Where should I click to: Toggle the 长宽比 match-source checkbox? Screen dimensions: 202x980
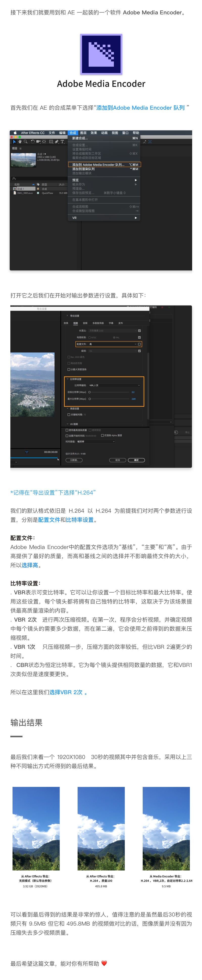coord(139,331)
